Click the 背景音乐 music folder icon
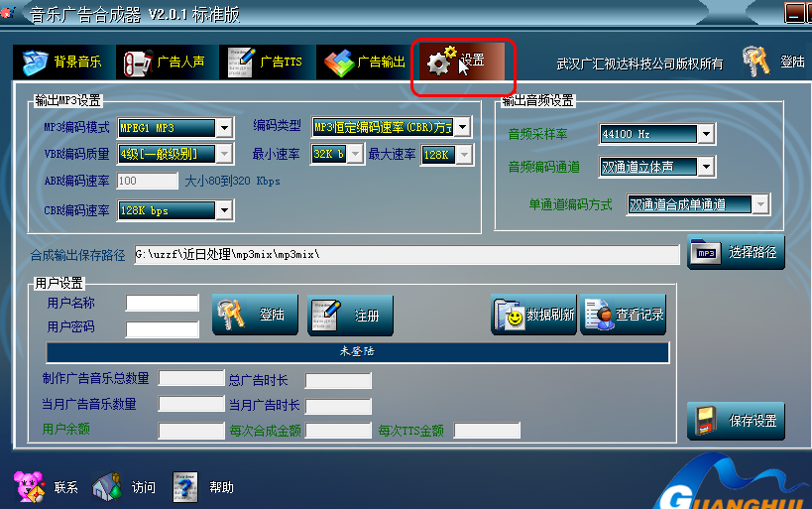 (x=35, y=63)
